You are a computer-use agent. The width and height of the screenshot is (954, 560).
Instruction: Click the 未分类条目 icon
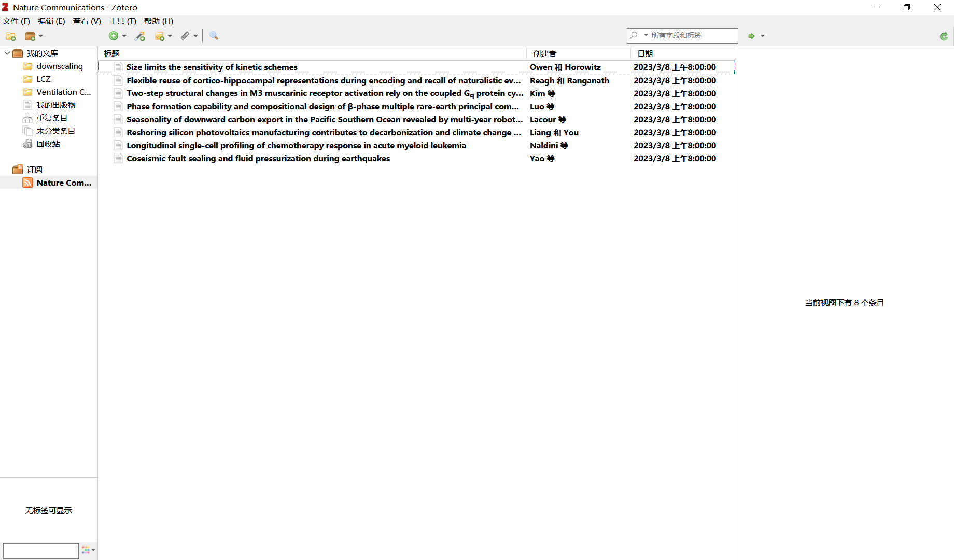(x=27, y=131)
